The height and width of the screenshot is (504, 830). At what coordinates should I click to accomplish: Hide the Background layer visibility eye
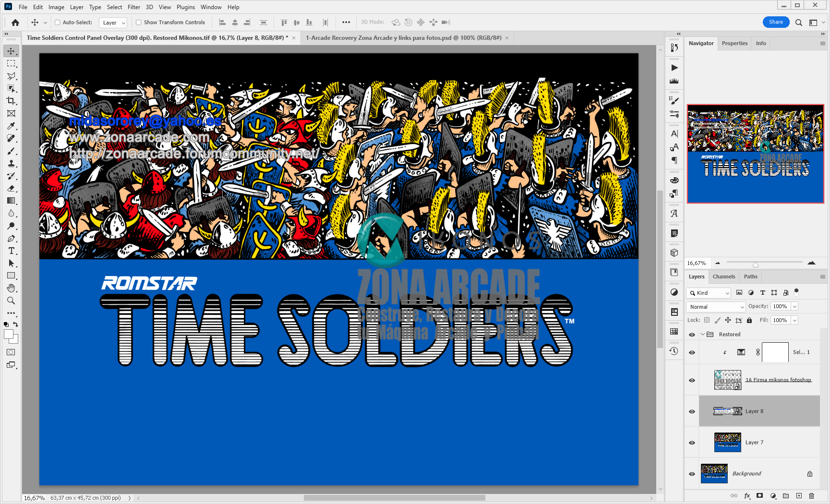point(692,473)
